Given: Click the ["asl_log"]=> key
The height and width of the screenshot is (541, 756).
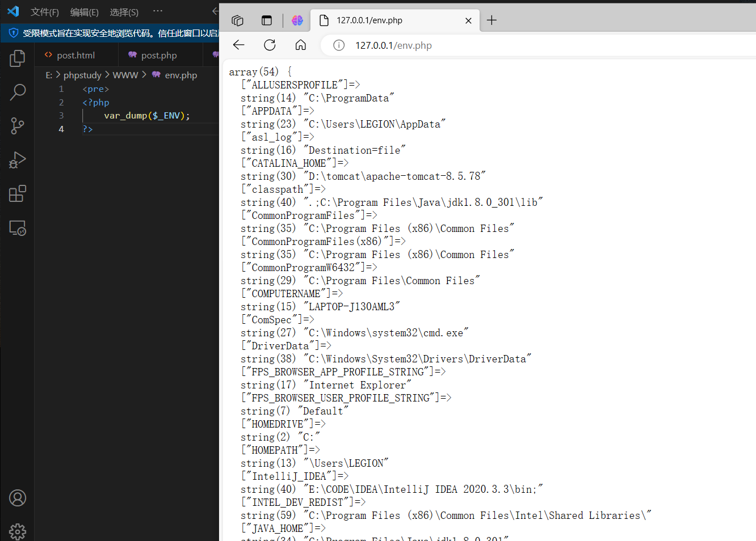Looking at the screenshot, I should (278, 137).
